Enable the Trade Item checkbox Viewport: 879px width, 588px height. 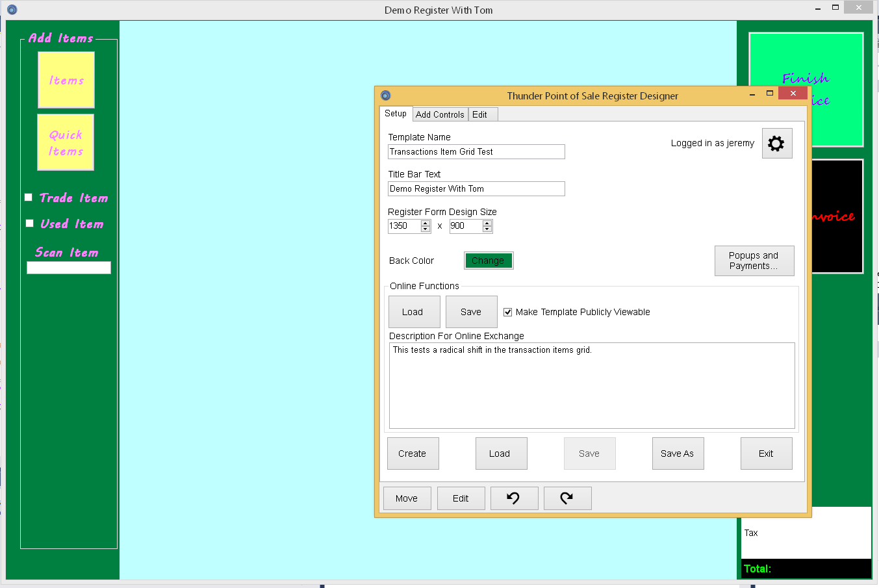29,197
